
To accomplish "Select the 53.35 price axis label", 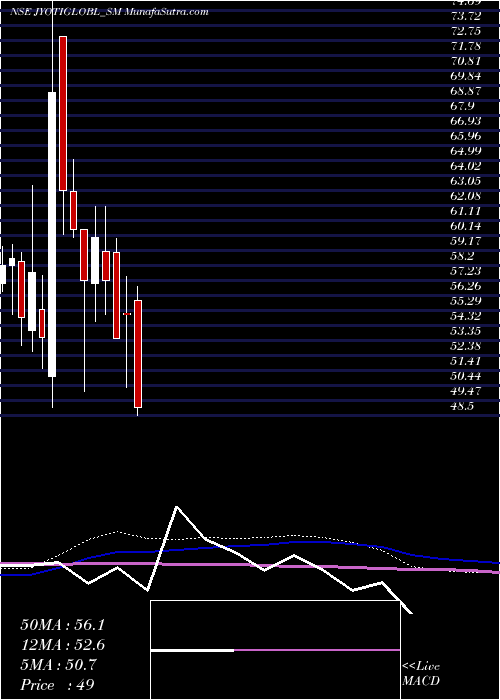I will click(x=466, y=331).
